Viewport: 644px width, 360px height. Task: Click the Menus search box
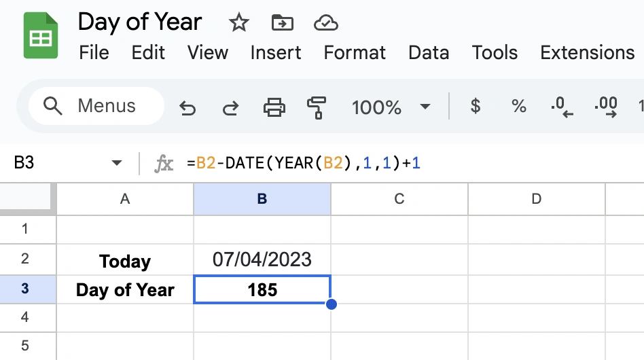[x=96, y=106]
